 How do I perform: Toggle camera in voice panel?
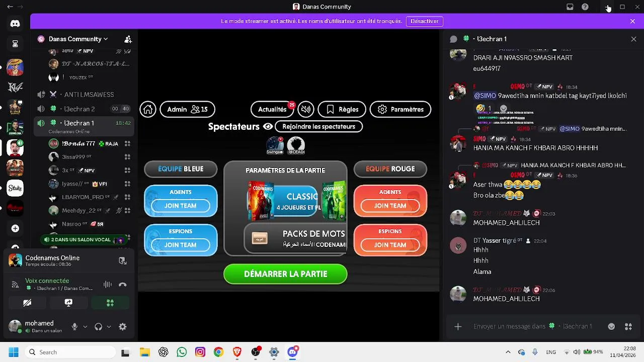click(x=27, y=303)
